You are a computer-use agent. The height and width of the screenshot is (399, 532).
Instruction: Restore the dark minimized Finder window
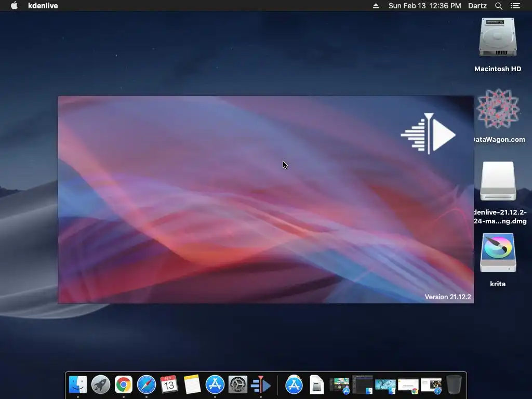362,385
